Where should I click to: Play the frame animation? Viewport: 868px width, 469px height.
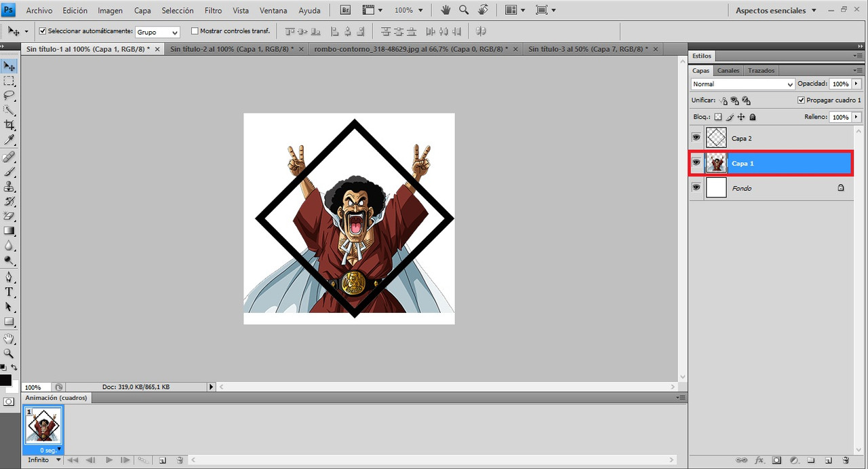(109, 460)
